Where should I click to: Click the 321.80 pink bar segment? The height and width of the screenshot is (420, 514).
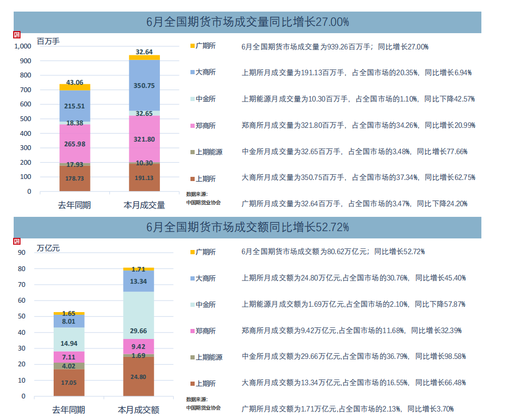tap(144, 139)
